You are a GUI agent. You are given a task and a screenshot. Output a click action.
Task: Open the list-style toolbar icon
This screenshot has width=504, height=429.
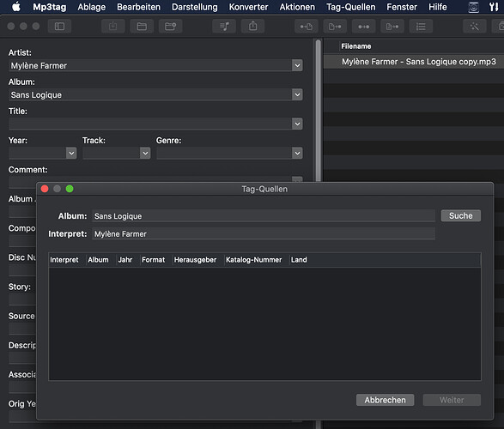coord(421,27)
